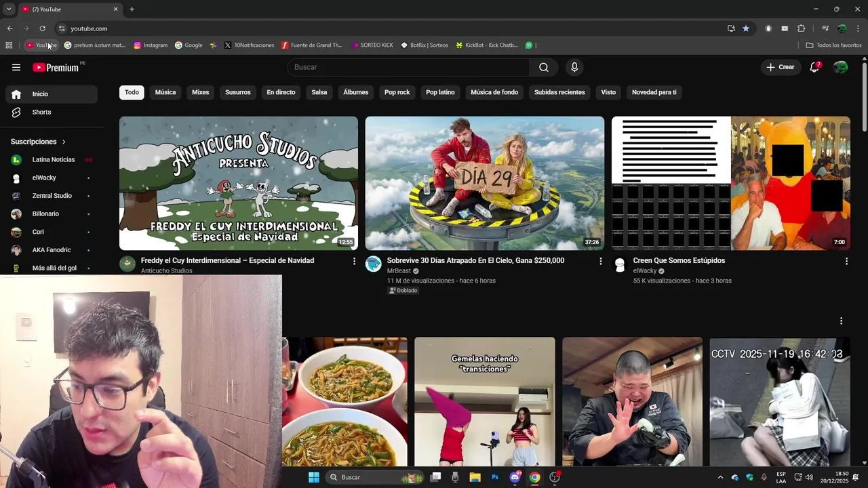Reload the page
Screen dimensions: 868x488
coord(42,28)
